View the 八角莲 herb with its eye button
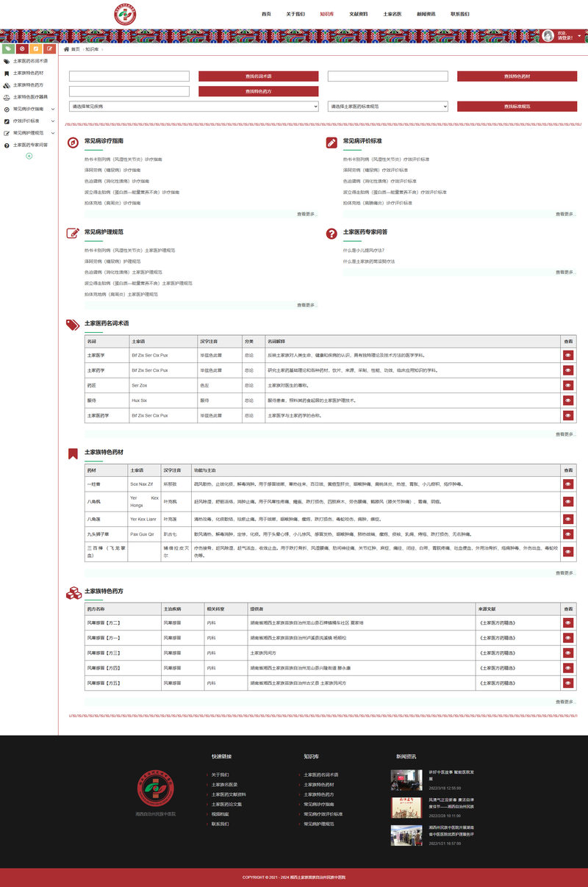588x887 pixels. (567, 519)
